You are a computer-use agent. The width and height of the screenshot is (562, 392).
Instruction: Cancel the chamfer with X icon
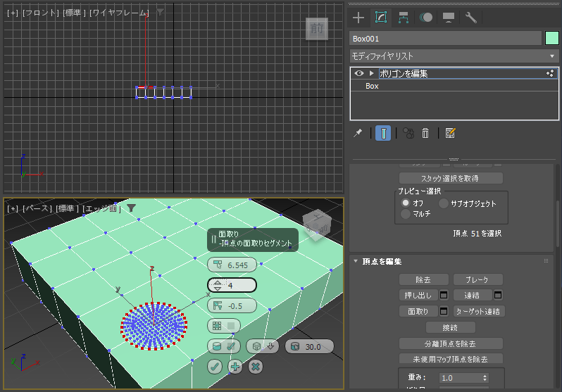256,367
